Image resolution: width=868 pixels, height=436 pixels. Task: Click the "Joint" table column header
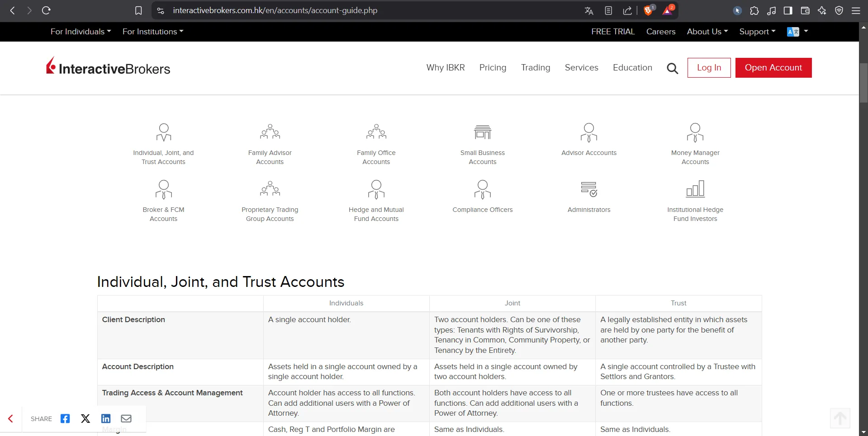tap(512, 303)
